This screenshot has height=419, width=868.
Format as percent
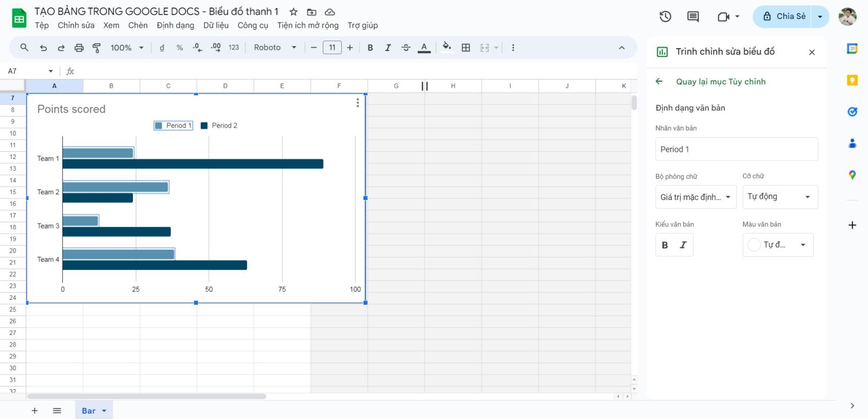(180, 48)
